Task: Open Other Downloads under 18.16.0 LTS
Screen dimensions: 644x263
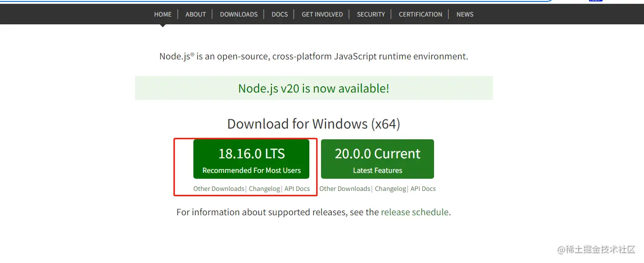Action: pos(219,188)
